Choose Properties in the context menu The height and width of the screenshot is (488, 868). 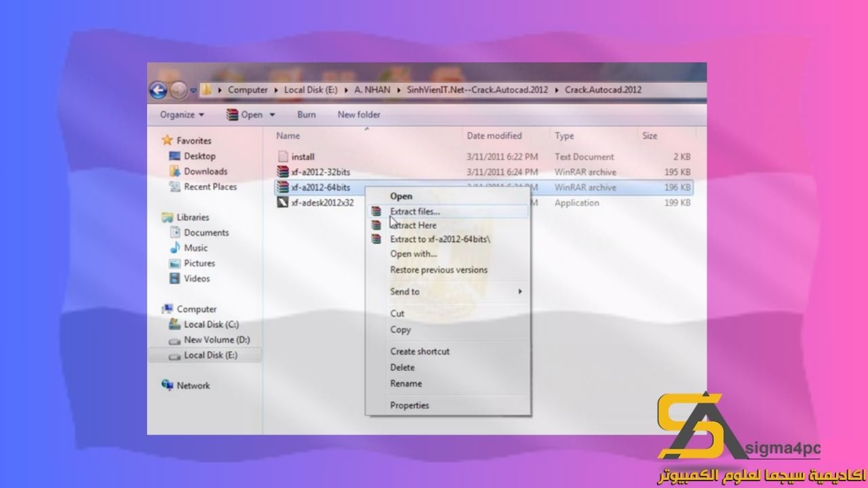click(x=410, y=405)
